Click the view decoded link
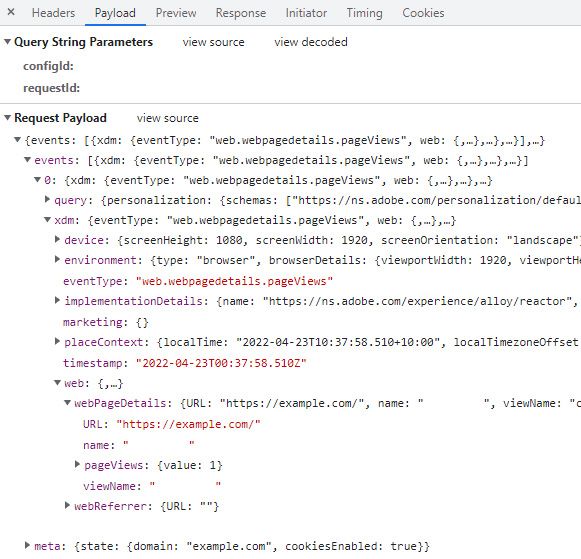This screenshot has width=581, height=559. tap(311, 42)
